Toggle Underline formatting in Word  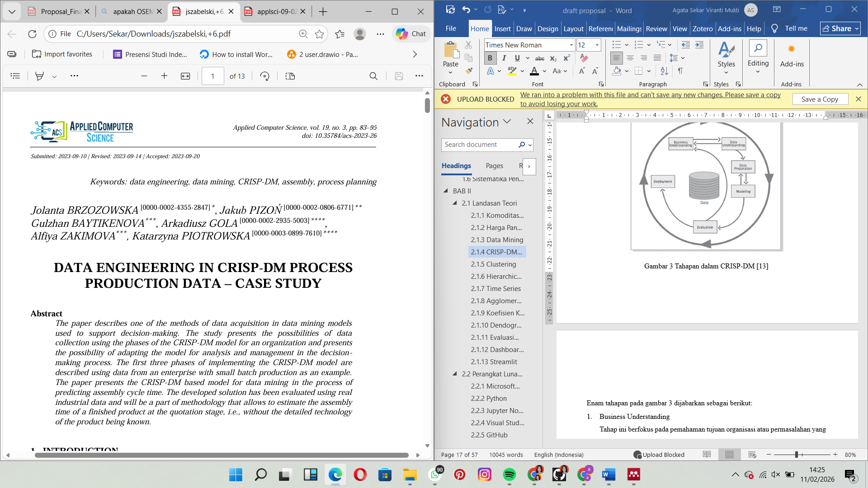[x=517, y=58]
